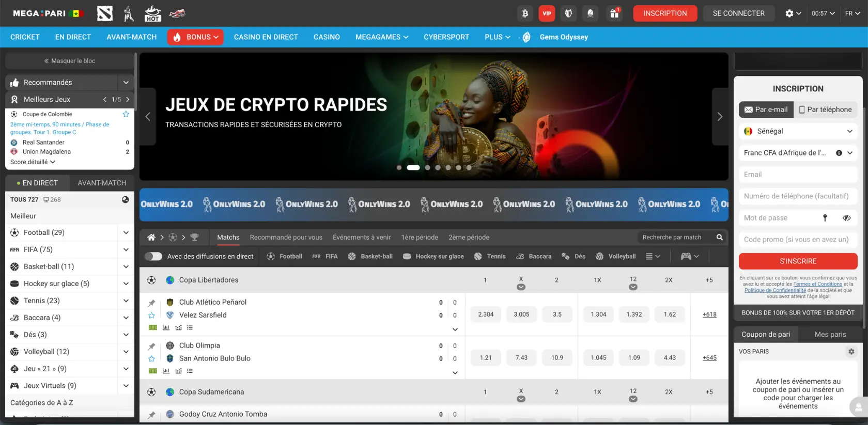Click the globe icon beside TOUS 727
The height and width of the screenshot is (425, 868).
pos(125,199)
